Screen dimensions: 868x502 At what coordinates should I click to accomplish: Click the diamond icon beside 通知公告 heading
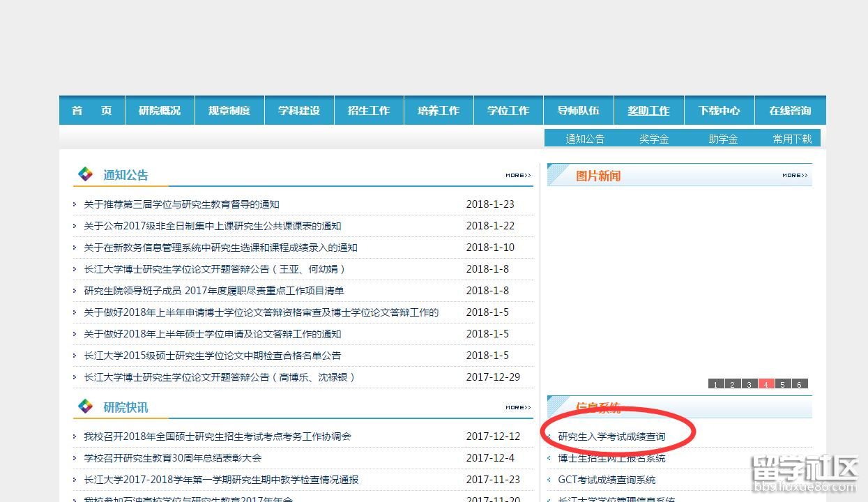pos(85,174)
